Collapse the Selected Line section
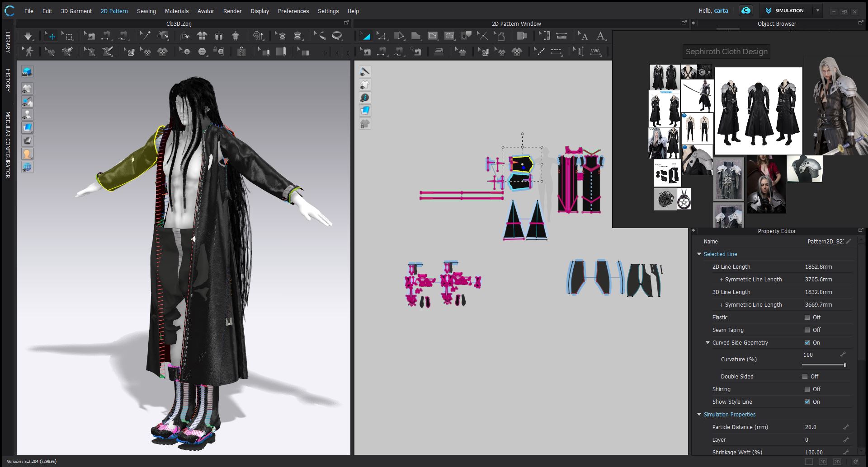The width and height of the screenshot is (868, 467). coord(699,254)
